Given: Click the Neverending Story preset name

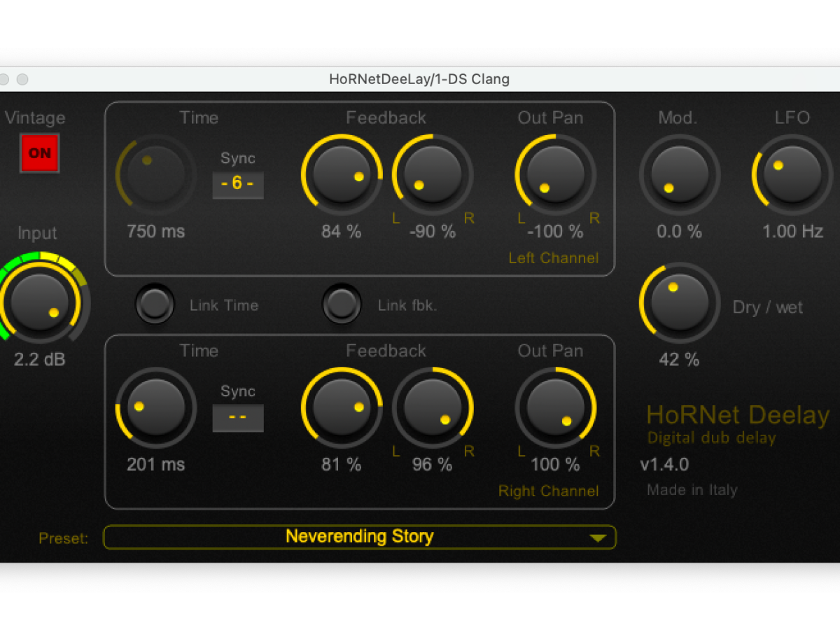Looking at the screenshot, I should coord(359,537).
